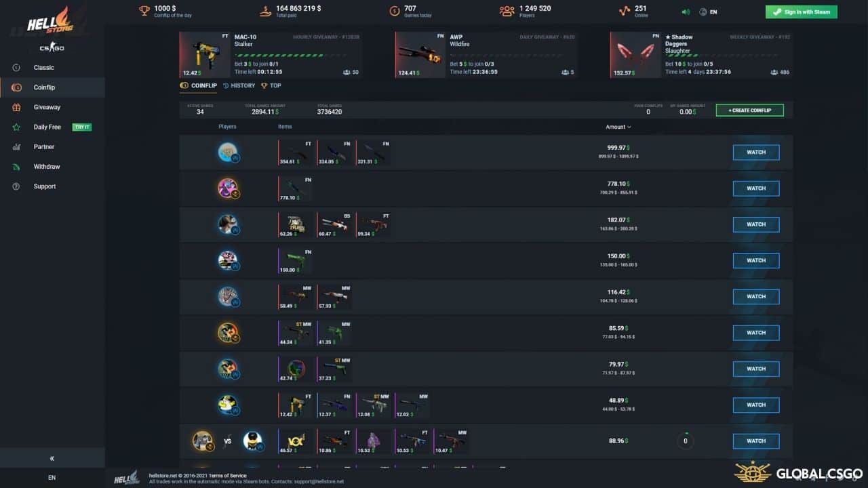The height and width of the screenshot is (488, 868).
Task: Switch to the TOP tab
Action: click(x=271, y=85)
